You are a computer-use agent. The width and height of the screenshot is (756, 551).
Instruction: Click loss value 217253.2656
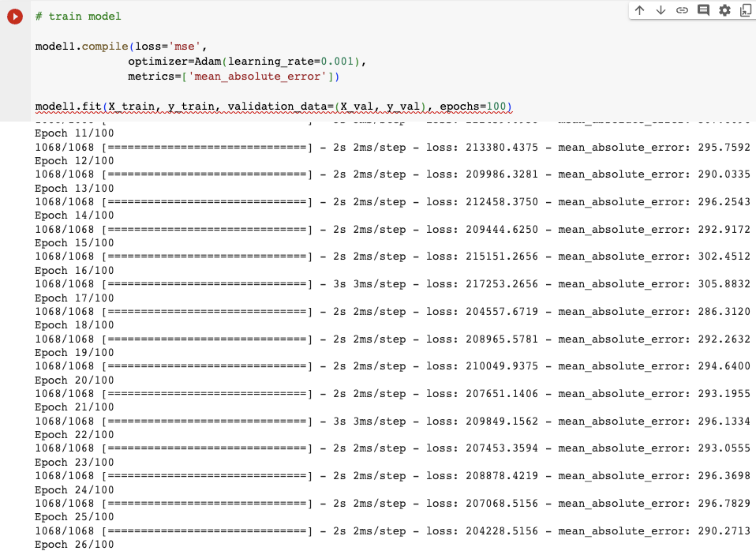click(501, 283)
